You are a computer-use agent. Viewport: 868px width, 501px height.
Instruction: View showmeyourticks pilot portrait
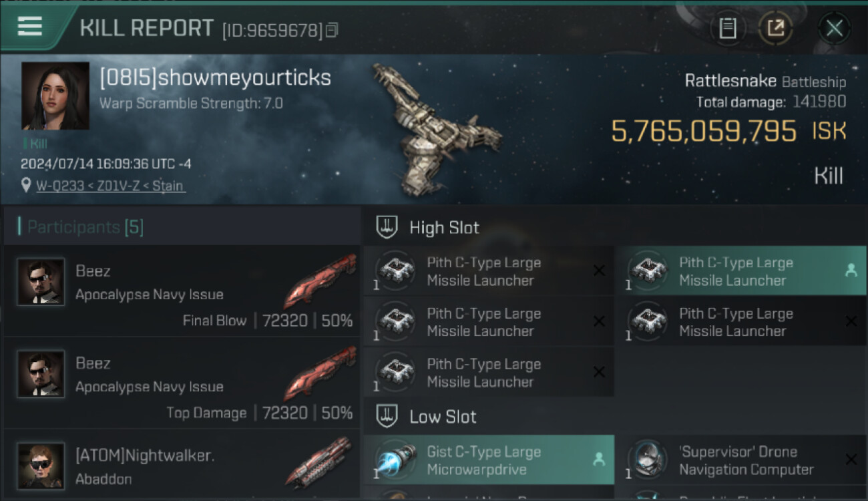pos(55,96)
